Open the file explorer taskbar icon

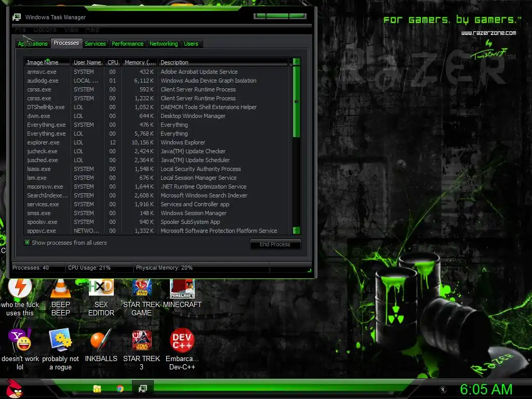pyautogui.click(x=97, y=389)
